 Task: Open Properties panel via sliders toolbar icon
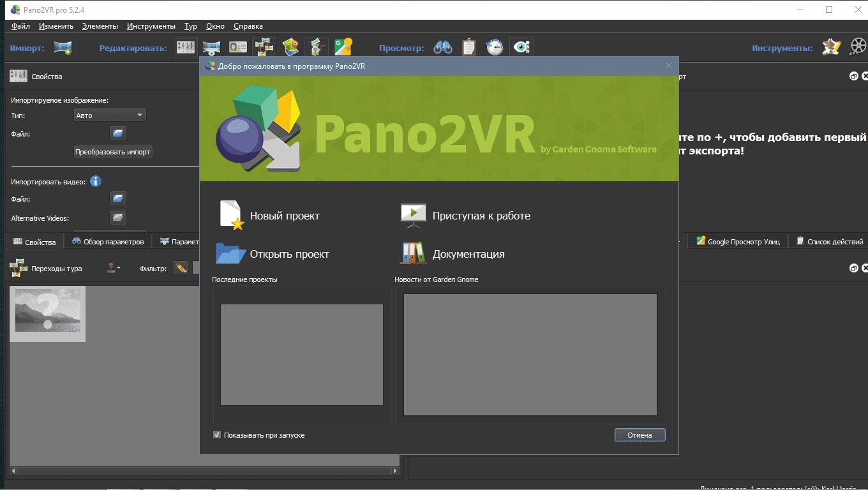(x=186, y=47)
